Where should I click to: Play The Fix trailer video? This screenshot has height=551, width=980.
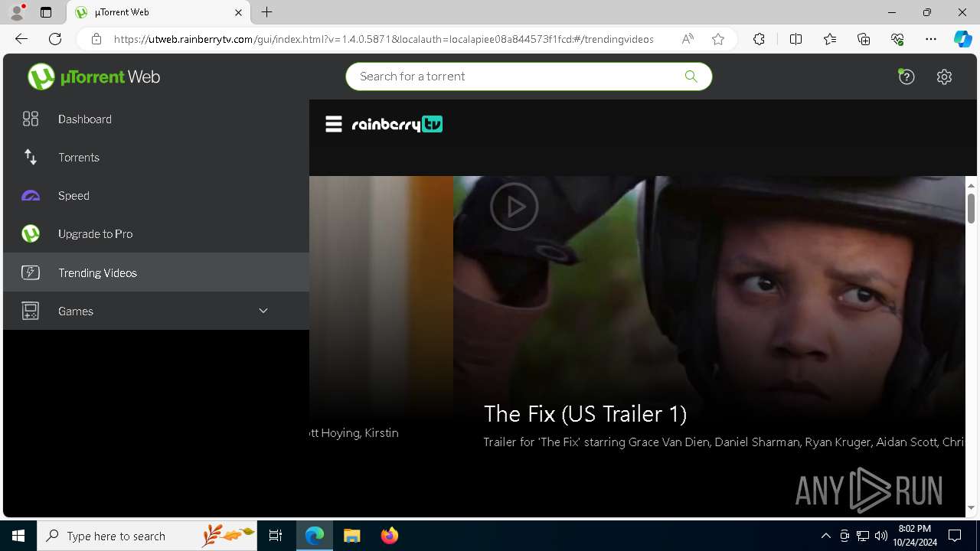514,207
